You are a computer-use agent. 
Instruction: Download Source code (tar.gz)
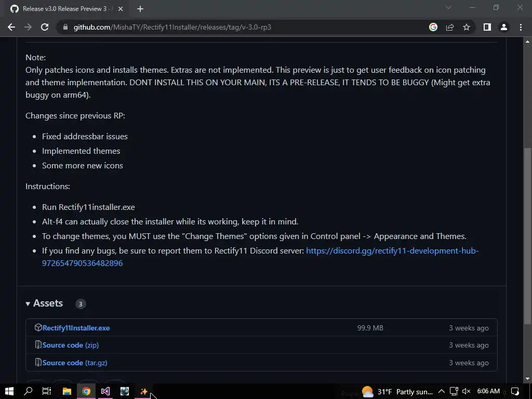pos(75,363)
